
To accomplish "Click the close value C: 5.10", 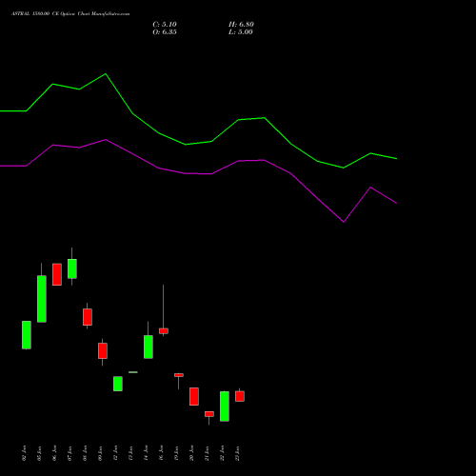I will [165, 25].
